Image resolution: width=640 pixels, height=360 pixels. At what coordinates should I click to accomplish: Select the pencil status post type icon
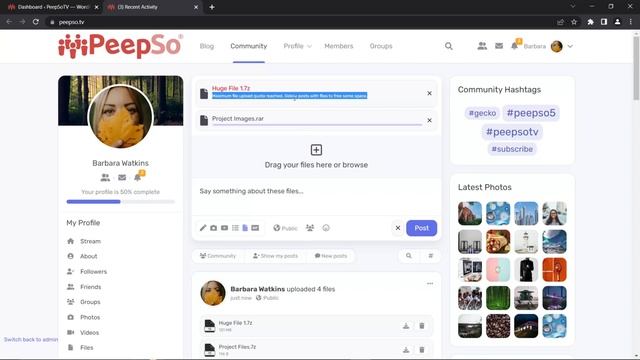point(203,228)
